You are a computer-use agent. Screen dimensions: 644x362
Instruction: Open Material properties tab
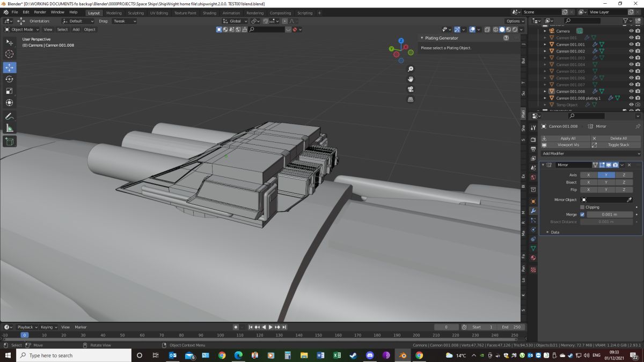[x=533, y=257]
